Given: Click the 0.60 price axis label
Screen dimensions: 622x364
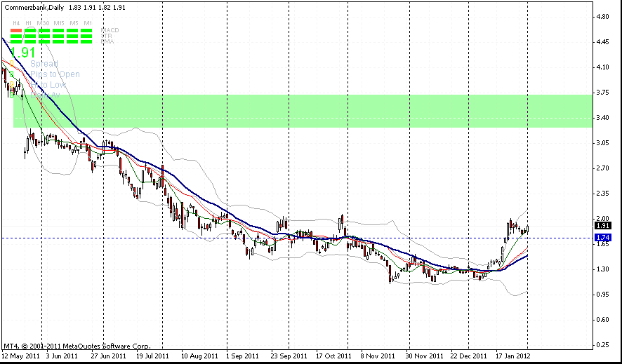Looking at the screenshot, I should [x=602, y=320].
